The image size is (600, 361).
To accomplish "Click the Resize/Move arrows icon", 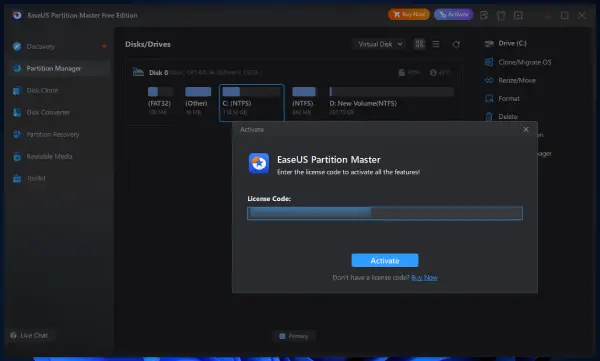I will pos(489,80).
